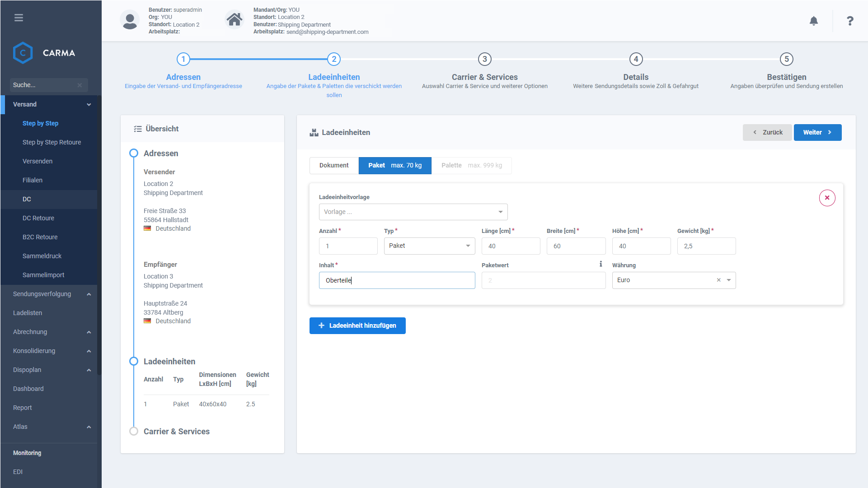Open the hamburger menu icon

click(x=19, y=18)
